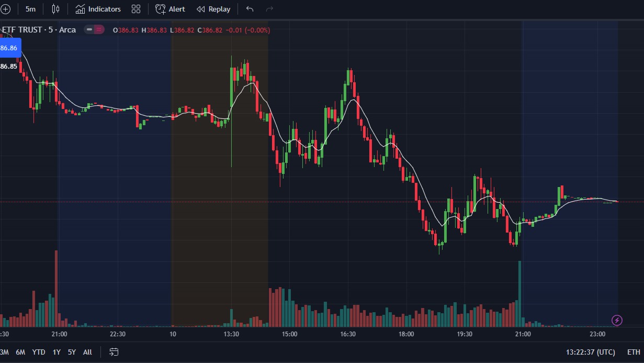
Task: Click the L386.82 low value in legend
Action: coord(182,30)
